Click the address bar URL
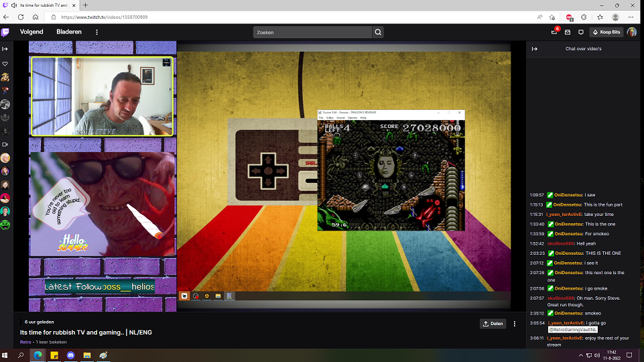The height and width of the screenshot is (362, 644). (x=105, y=17)
